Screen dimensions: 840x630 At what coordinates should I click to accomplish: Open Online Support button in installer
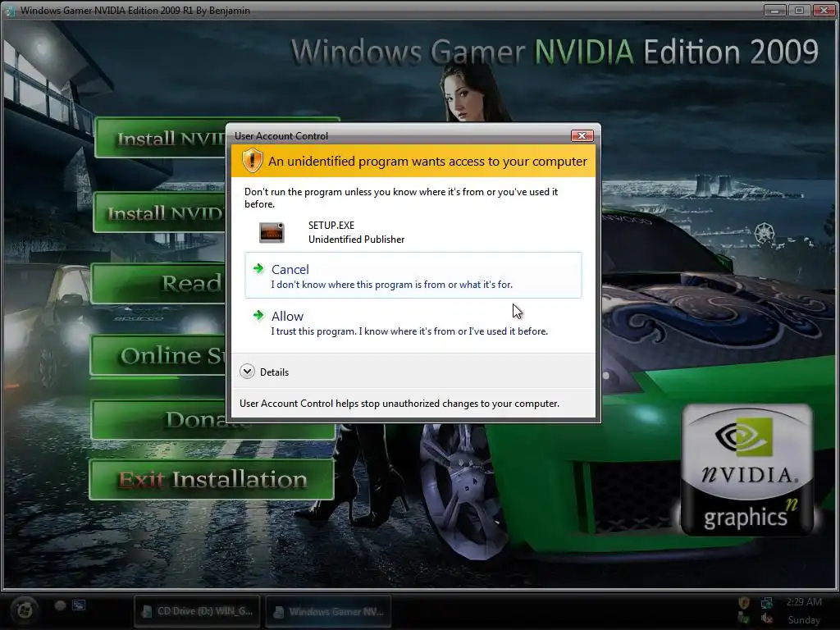(158, 355)
